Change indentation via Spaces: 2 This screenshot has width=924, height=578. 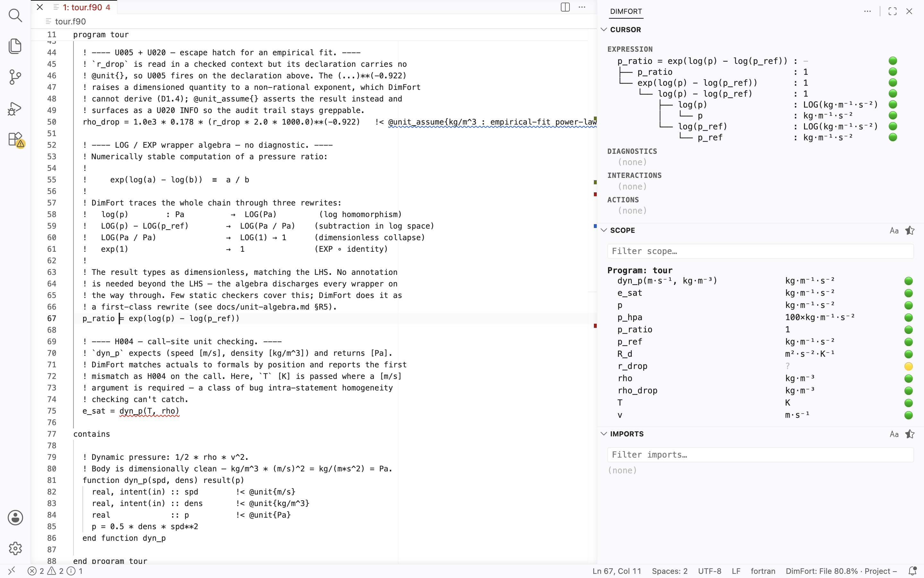(x=669, y=571)
